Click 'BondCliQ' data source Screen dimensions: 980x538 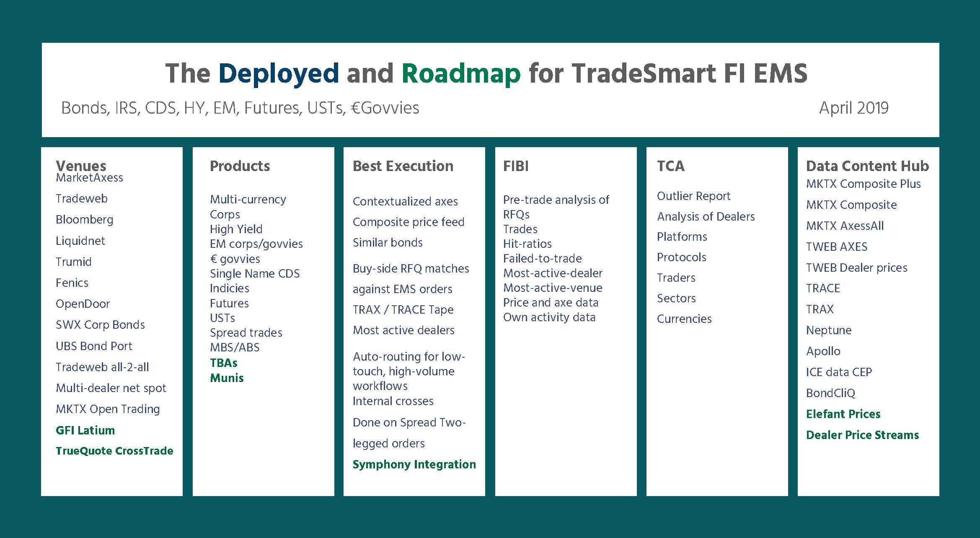830,393
